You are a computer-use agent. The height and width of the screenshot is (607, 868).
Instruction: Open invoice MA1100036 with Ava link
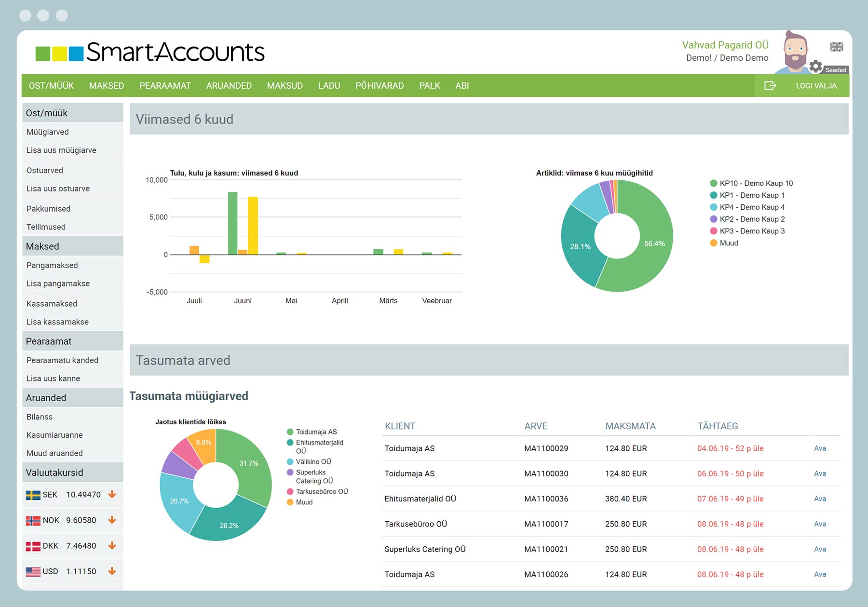pyautogui.click(x=820, y=499)
